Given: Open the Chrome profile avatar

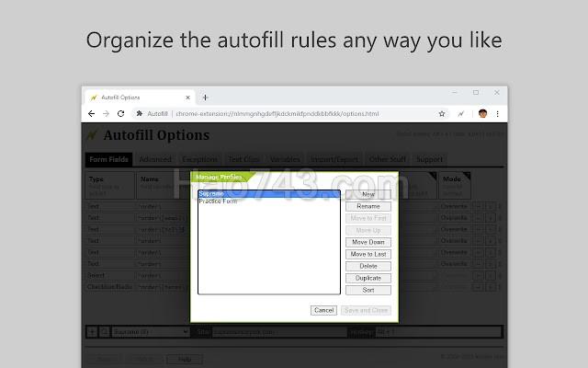Looking at the screenshot, I should tap(482, 114).
